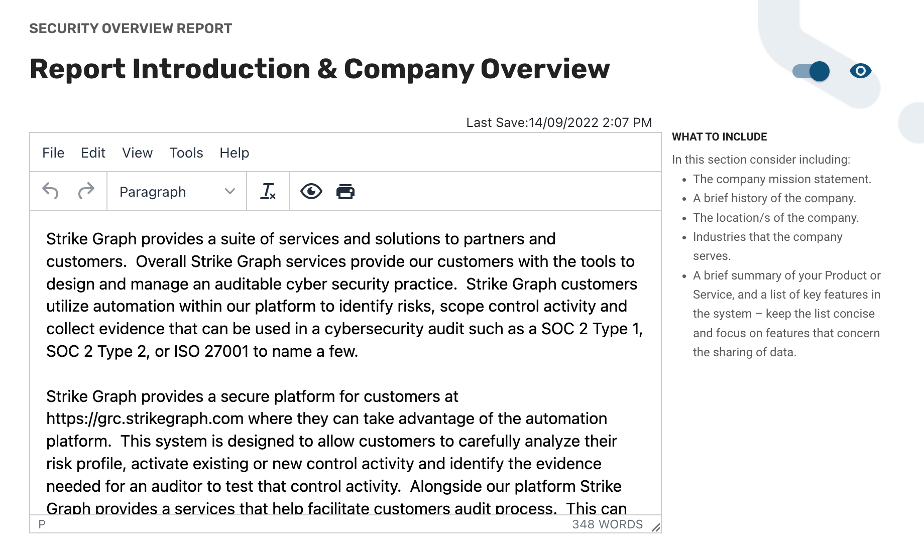Place cursor in first Strike Graph paragraph

344,295
